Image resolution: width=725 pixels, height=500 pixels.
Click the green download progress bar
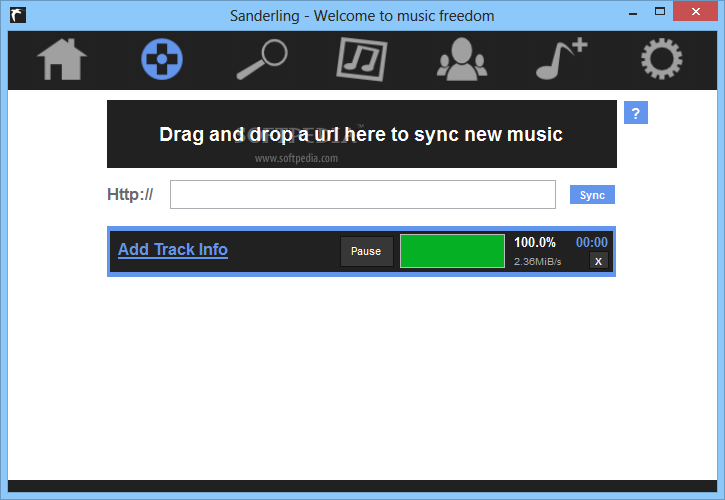(x=452, y=251)
